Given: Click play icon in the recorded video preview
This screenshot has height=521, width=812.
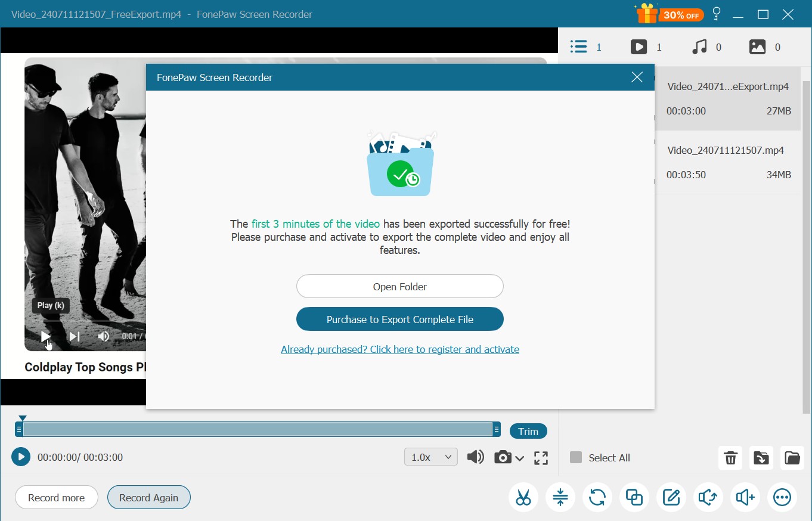Looking at the screenshot, I should point(45,336).
